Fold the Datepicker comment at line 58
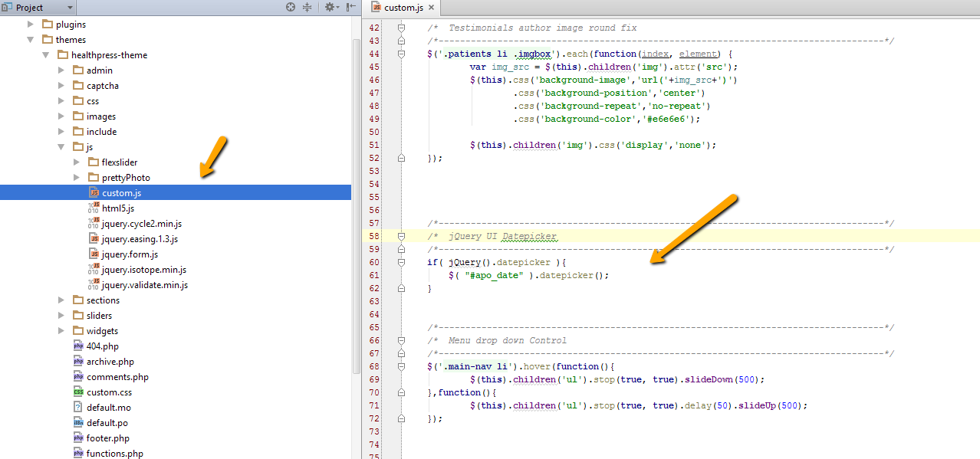The image size is (980, 459). (x=401, y=236)
